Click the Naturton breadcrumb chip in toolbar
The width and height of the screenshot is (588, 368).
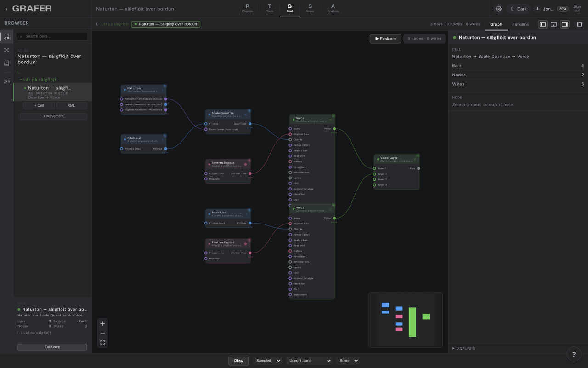(166, 24)
